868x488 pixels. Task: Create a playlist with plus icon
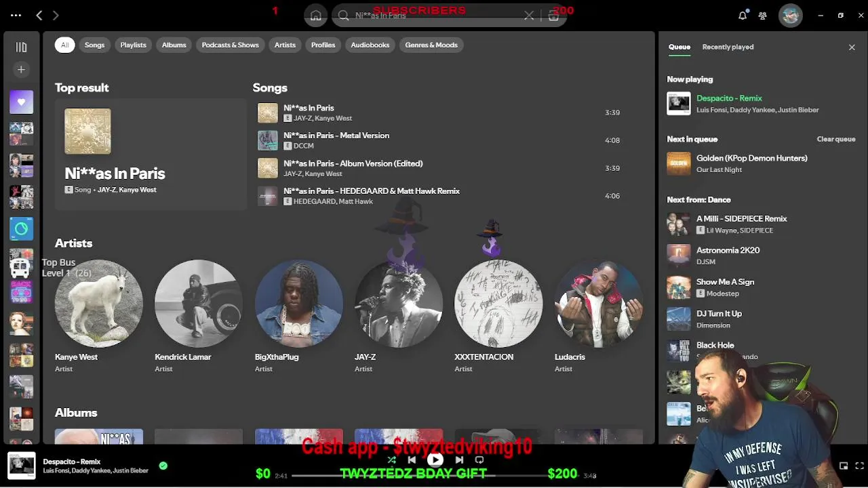[21, 69]
